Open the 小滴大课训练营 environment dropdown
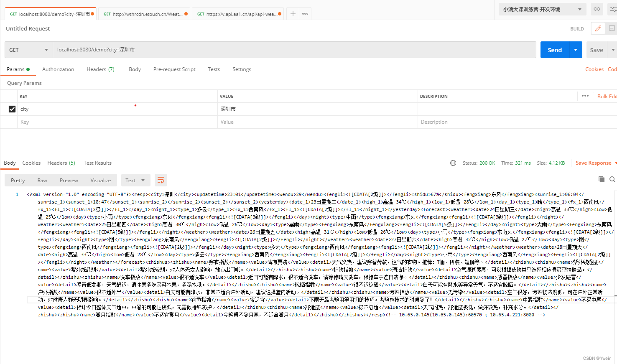This screenshot has width=617, height=364. tap(542, 9)
